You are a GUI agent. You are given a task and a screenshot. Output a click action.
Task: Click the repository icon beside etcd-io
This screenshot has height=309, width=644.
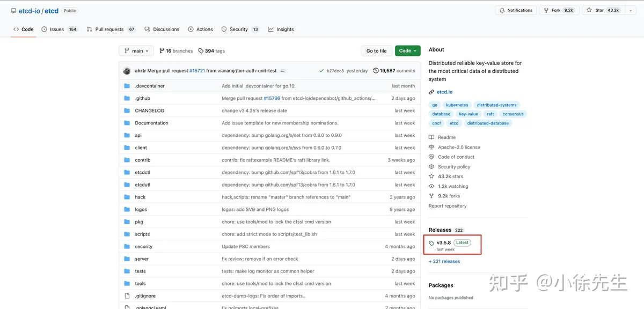point(13,11)
